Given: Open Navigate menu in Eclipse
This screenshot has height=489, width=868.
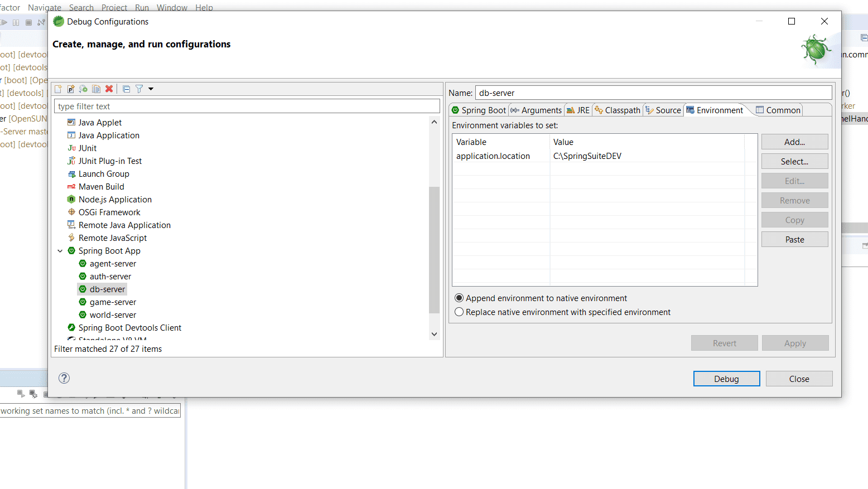Looking at the screenshot, I should pyautogui.click(x=45, y=7).
